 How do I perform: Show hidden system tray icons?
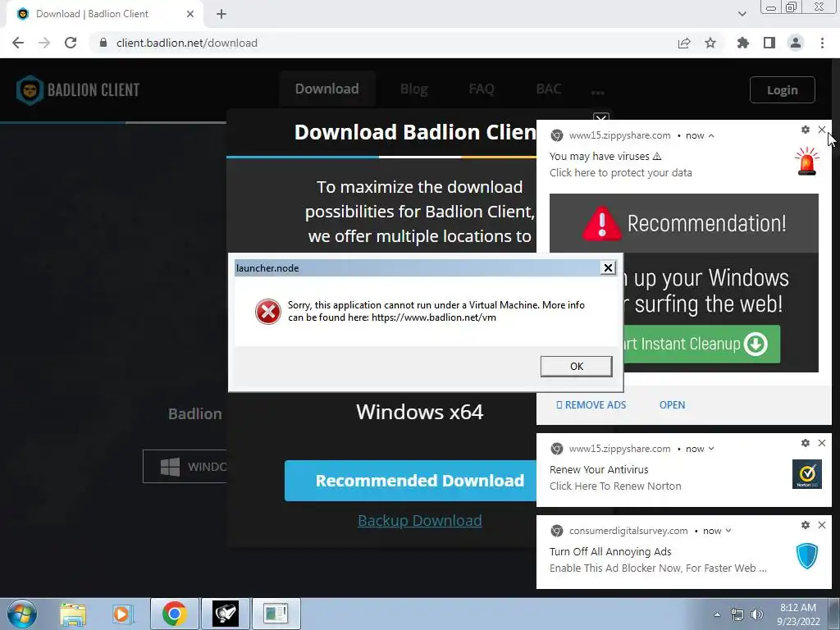pos(717,614)
